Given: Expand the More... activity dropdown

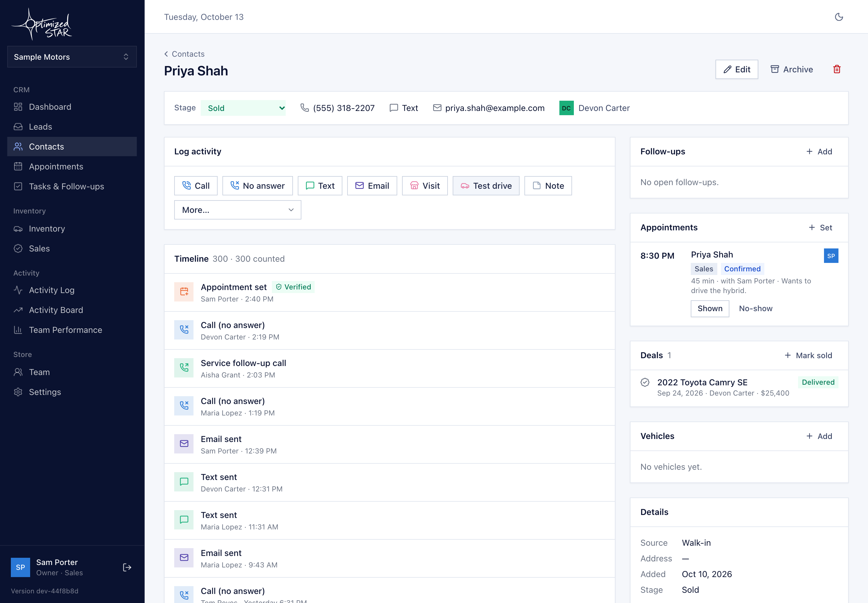Looking at the screenshot, I should point(237,210).
